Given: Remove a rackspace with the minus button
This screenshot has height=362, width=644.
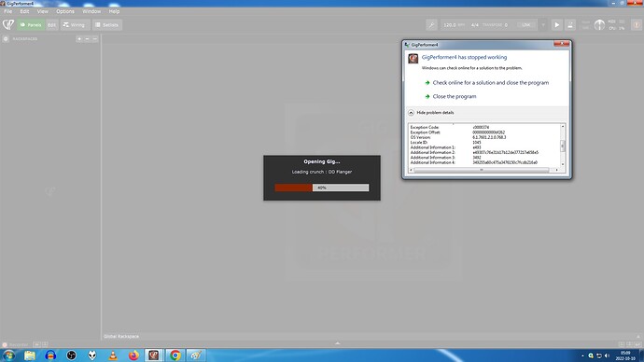Looking at the screenshot, I should (87, 39).
